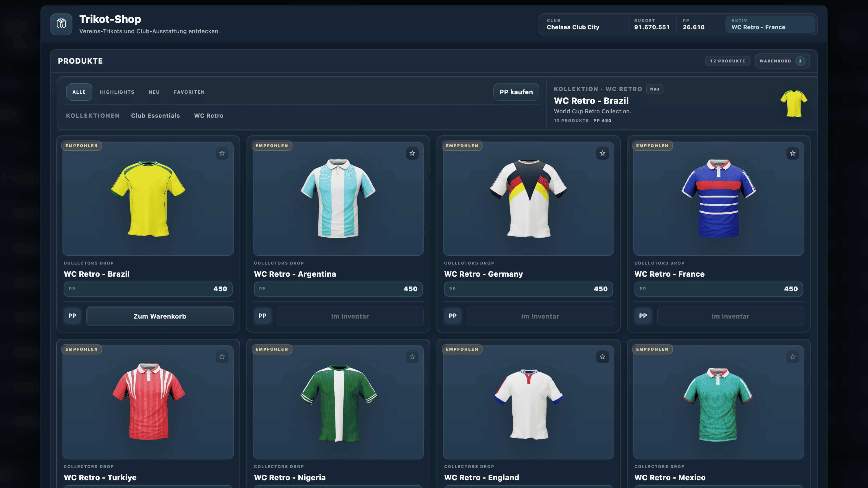Image resolution: width=868 pixels, height=488 pixels.
Task: Click the budget value 91.670.551
Action: [652, 27]
